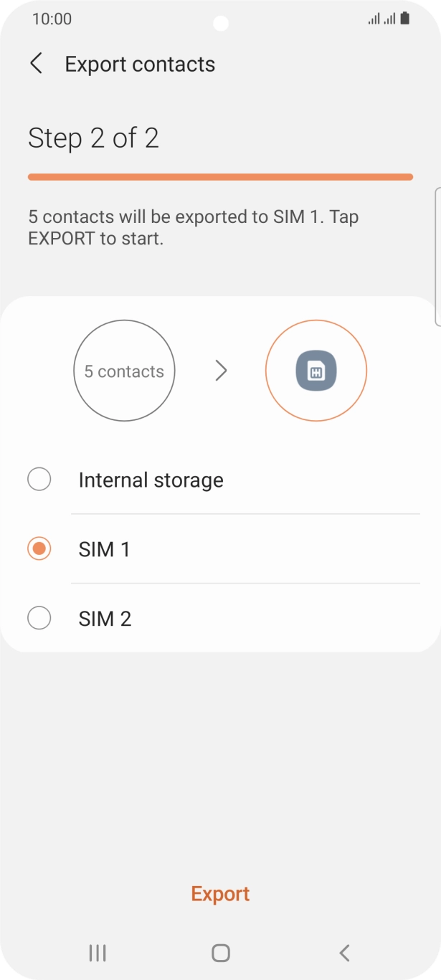Tap the second signal strength icon
The width and height of the screenshot is (441, 980).
389,19
